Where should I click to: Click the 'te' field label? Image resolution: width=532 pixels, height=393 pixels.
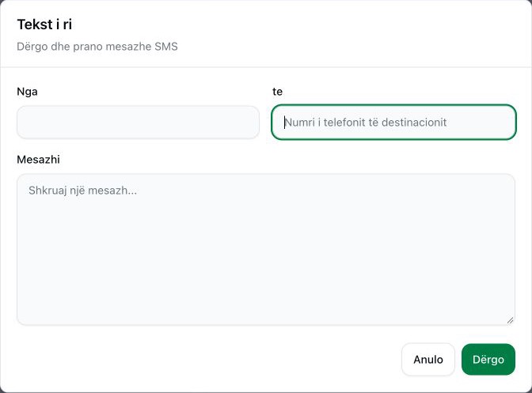pos(278,92)
